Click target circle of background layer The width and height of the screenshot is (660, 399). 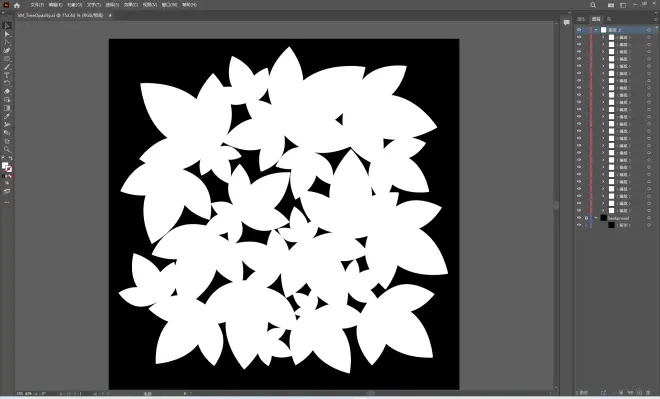(649, 218)
